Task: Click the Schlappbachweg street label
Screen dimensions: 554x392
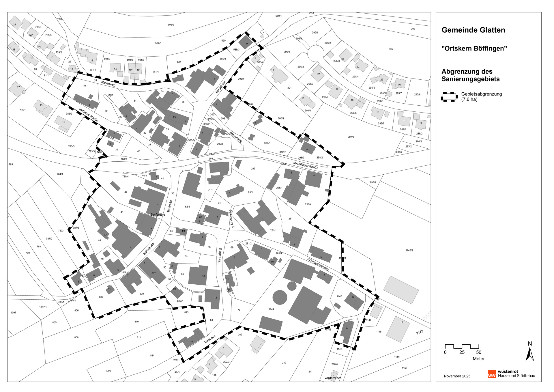Action: click(318, 264)
